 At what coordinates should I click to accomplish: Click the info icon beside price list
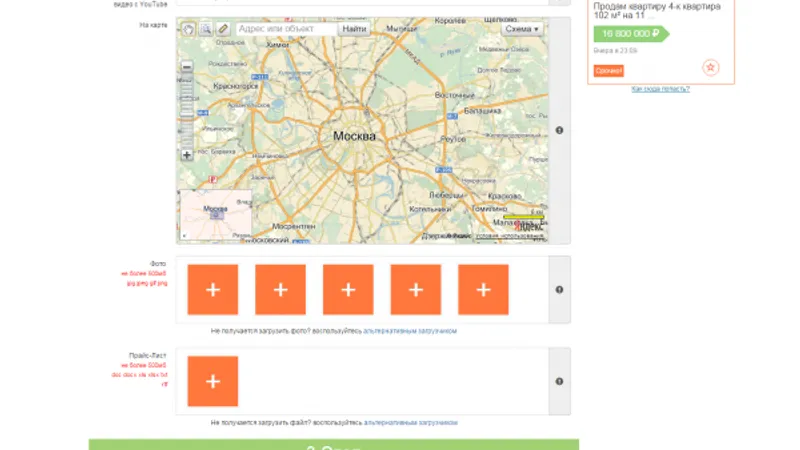point(559,382)
